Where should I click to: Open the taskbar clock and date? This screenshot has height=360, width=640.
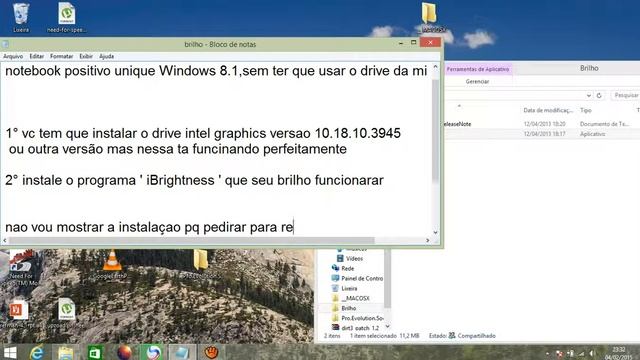click(x=619, y=353)
